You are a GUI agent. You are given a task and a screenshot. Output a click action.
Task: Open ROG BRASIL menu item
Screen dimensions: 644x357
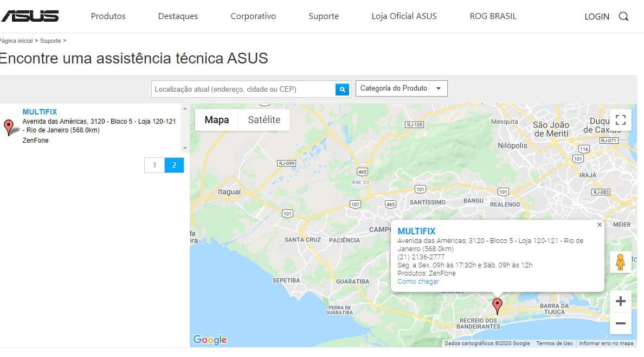493,16
